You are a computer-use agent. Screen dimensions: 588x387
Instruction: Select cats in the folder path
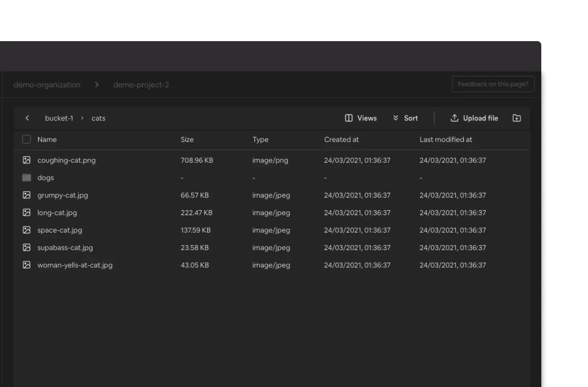click(x=98, y=118)
